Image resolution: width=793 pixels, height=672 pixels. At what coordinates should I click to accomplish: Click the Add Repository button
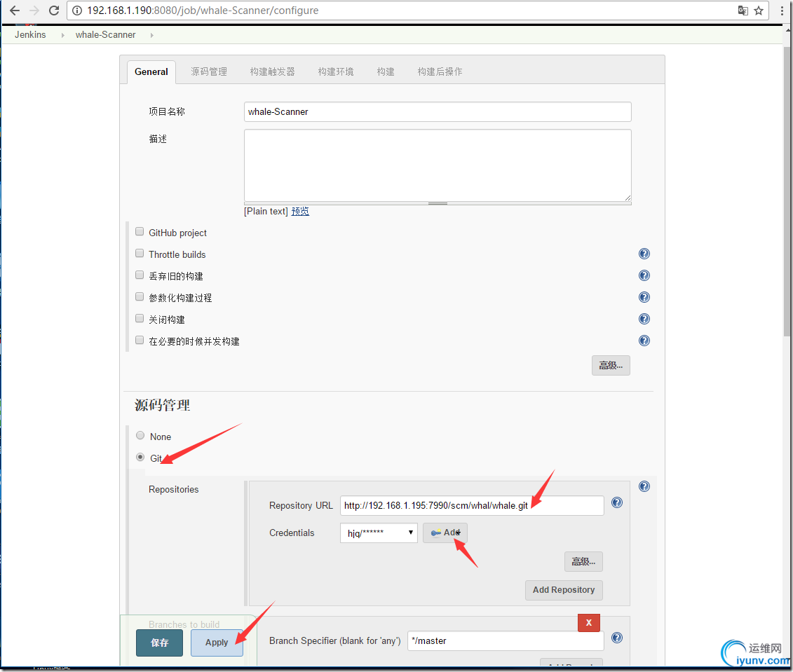point(564,590)
